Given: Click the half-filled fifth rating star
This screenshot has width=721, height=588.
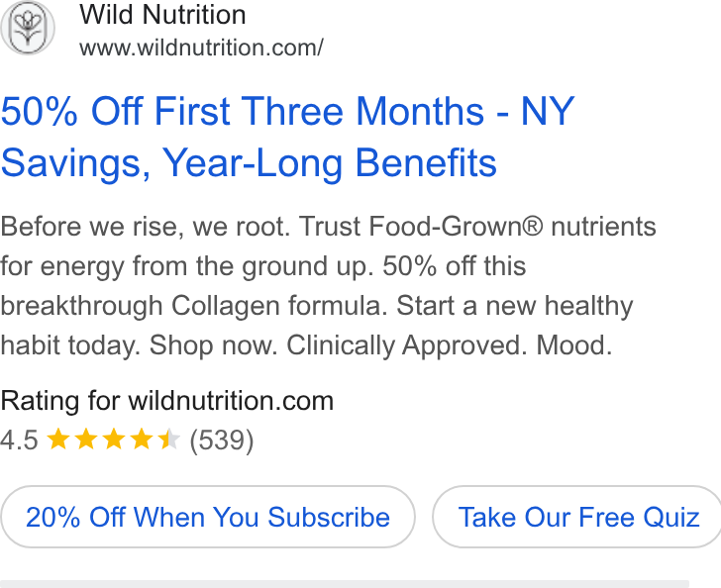Looking at the screenshot, I should click(x=168, y=439).
